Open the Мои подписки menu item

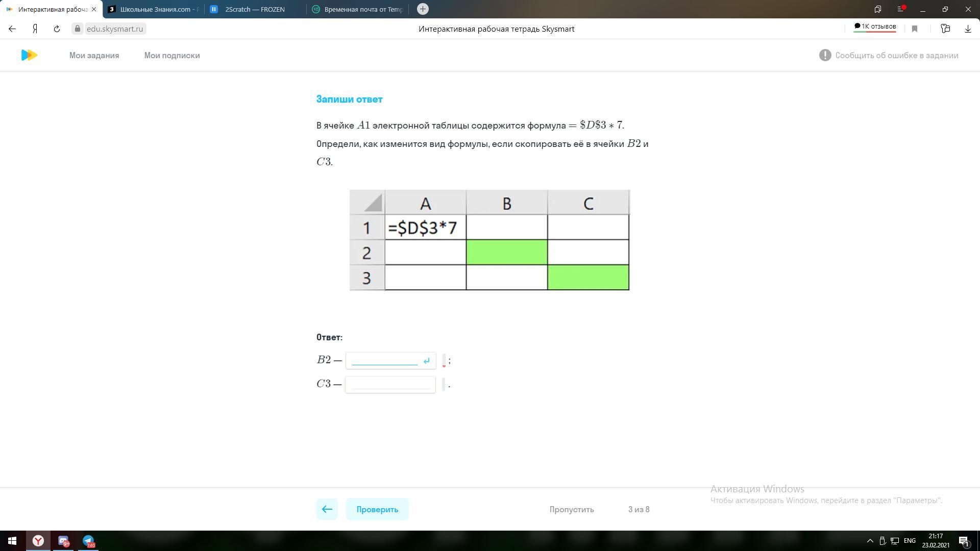[172, 55]
